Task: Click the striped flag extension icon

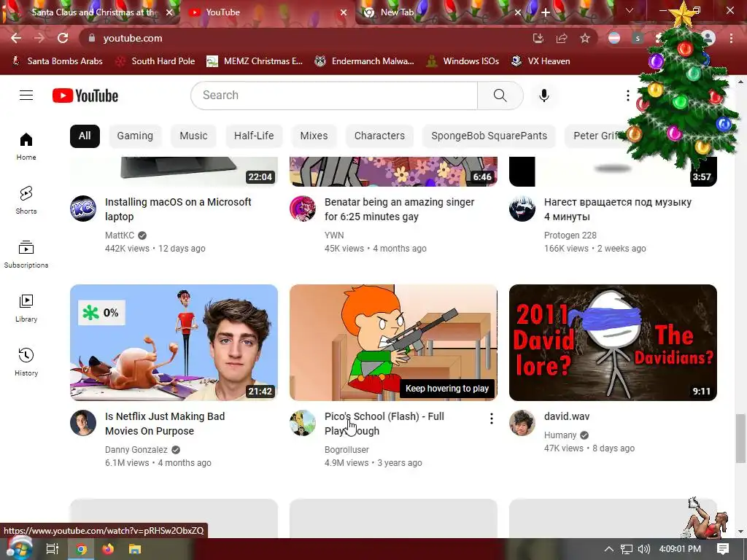Action: pos(614,38)
